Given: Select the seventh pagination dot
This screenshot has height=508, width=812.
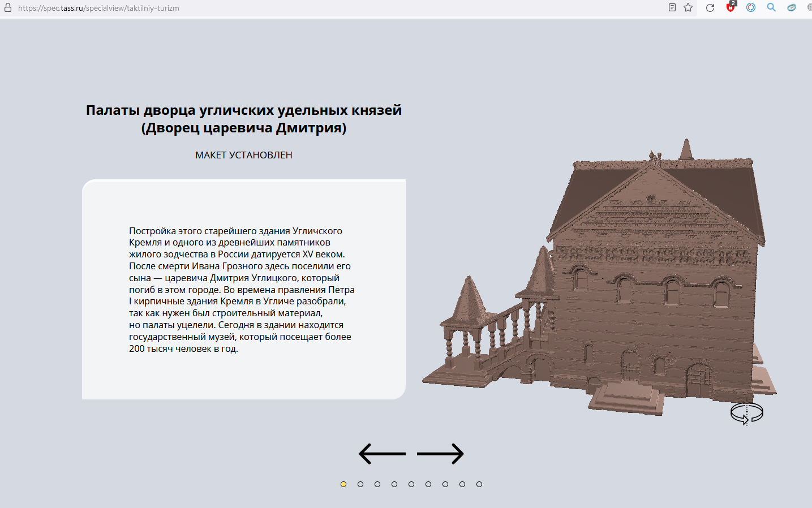Looking at the screenshot, I should 445,484.
